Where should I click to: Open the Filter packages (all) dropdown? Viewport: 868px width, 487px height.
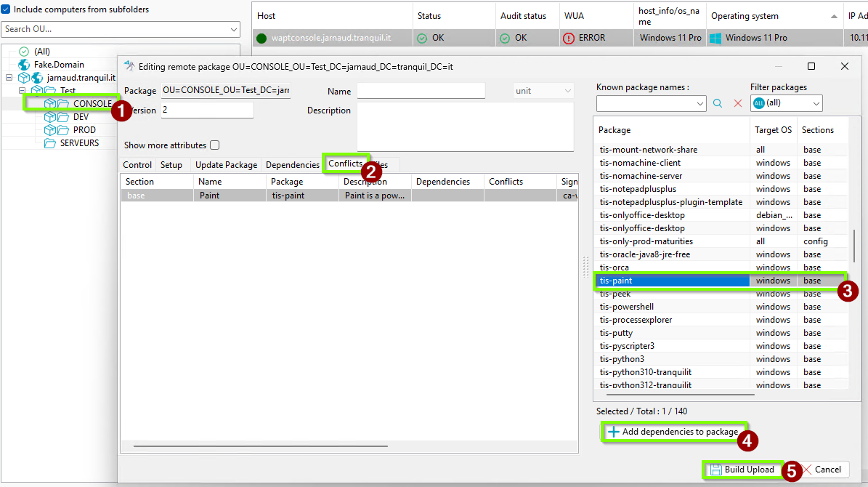786,103
